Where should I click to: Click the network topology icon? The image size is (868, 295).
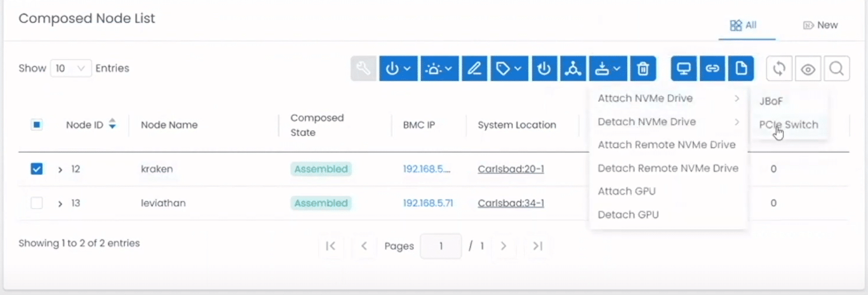573,68
